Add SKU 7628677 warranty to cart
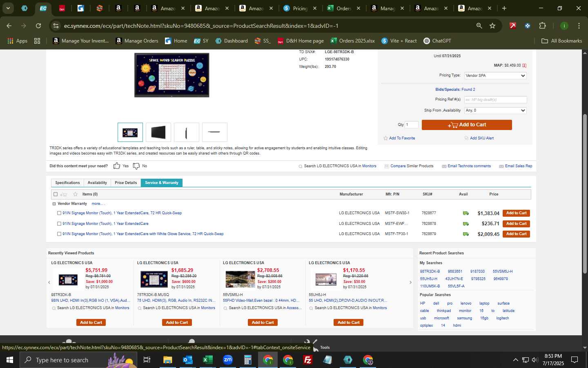This screenshot has height=368, width=588. click(x=516, y=213)
